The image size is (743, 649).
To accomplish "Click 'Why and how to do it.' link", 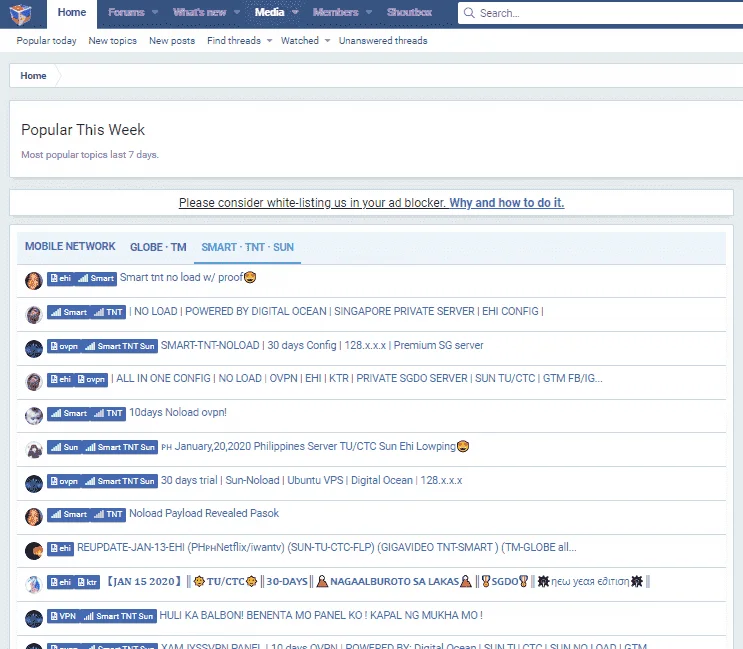I will 507,203.
